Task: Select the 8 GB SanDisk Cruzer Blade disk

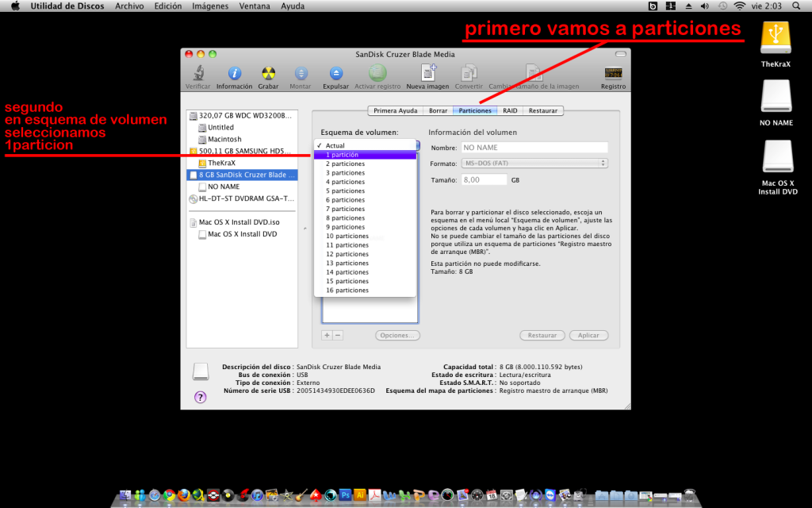Action: tap(242, 175)
